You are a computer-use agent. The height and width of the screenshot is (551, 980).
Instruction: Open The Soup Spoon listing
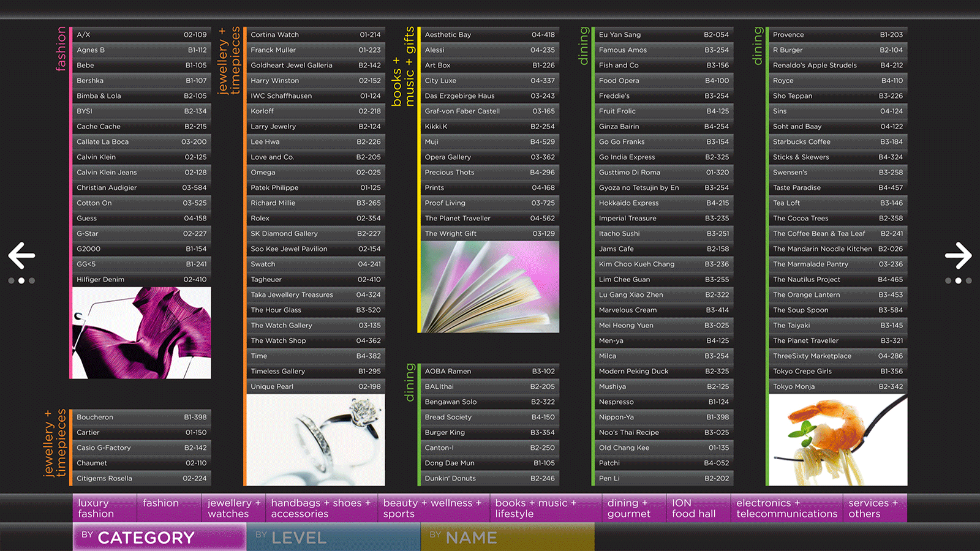[x=837, y=310]
